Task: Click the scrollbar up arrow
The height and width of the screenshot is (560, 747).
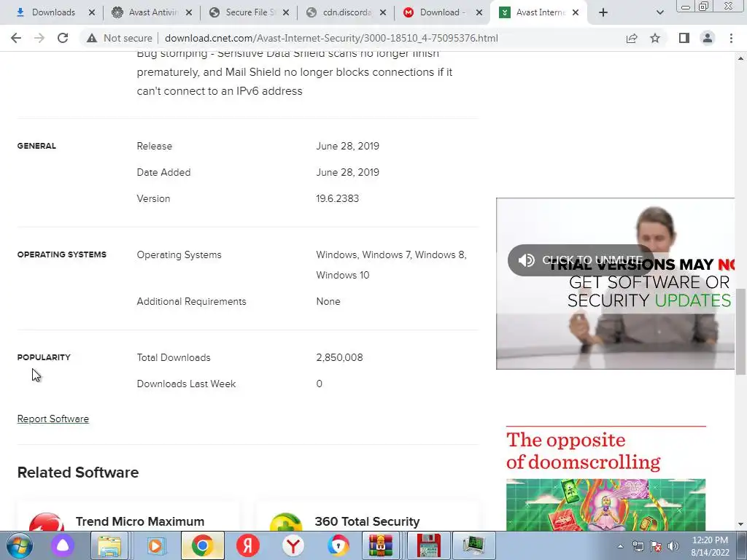Action: (740, 58)
